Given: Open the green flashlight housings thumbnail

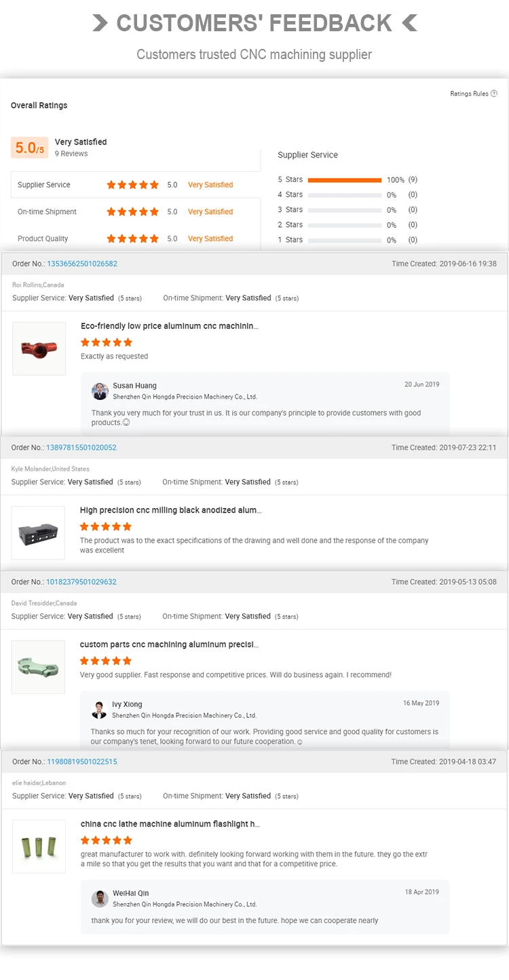Looking at the screenshot, I should (39, 846).
